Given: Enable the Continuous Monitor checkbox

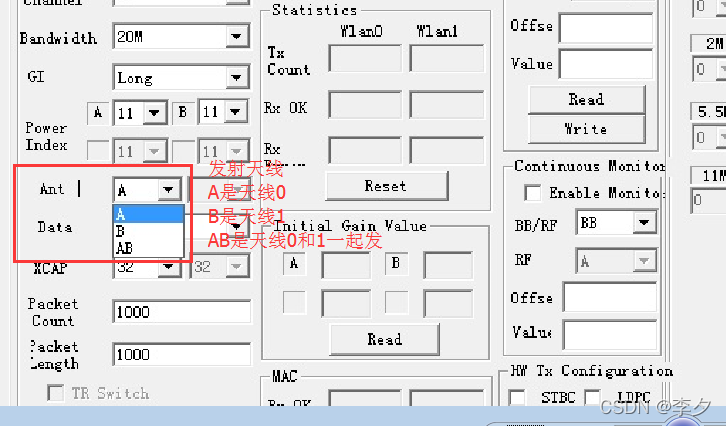Looking at the screenshot, I should click(x=532, y=193).
